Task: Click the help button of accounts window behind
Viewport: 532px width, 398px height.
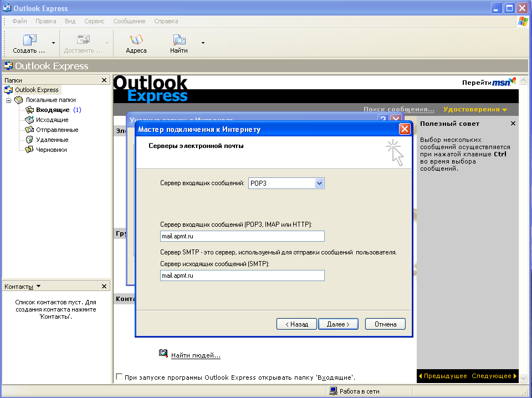Action: 383,118
